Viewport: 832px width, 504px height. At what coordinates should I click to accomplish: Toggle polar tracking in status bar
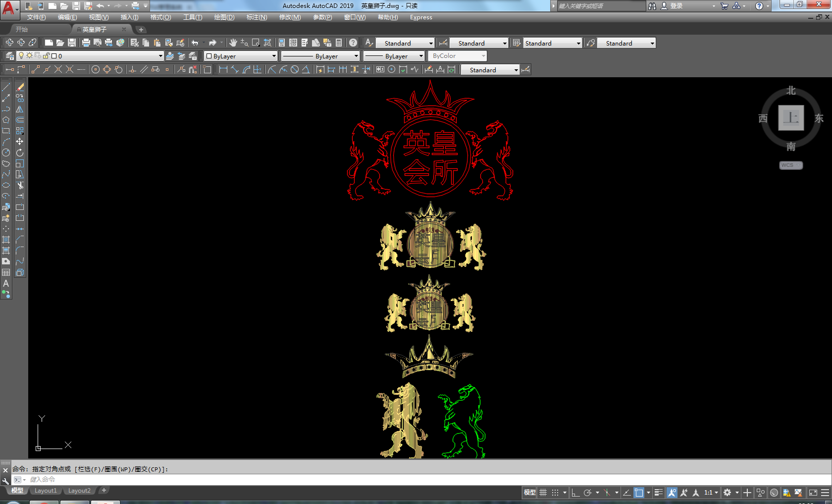(x=587, y=493)
